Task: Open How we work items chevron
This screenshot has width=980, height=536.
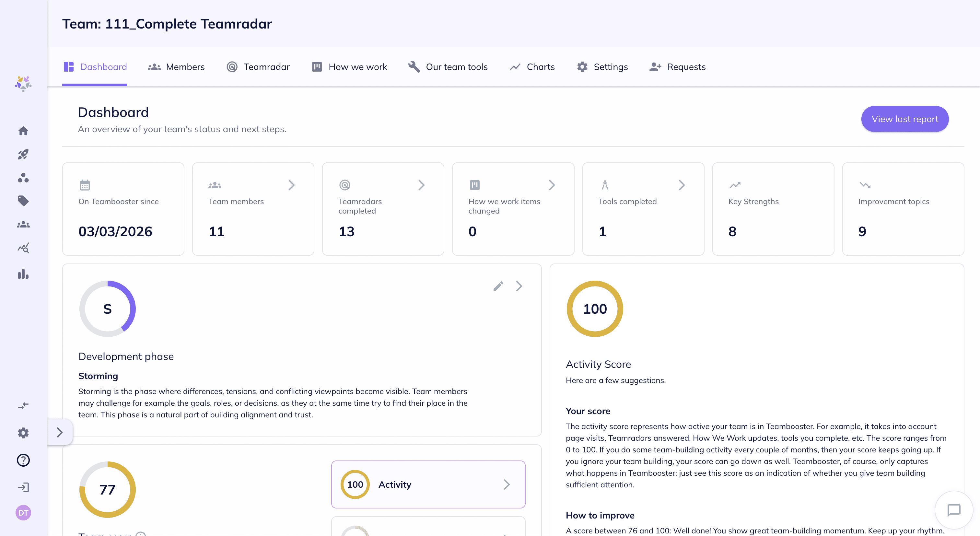Action: (552, 185)
